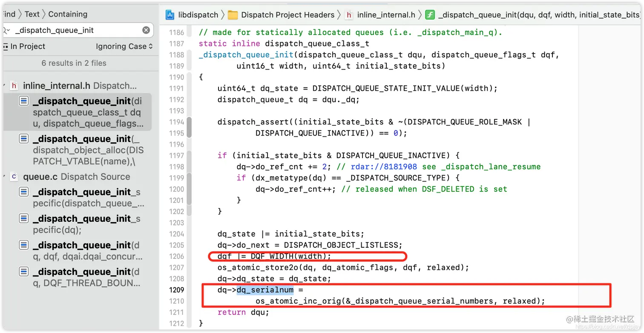Click DISPATCH_QUEUE_ROLE_MASK on line 1194
The width and height of the screenshot is (644, 333).
click(465, 122)
